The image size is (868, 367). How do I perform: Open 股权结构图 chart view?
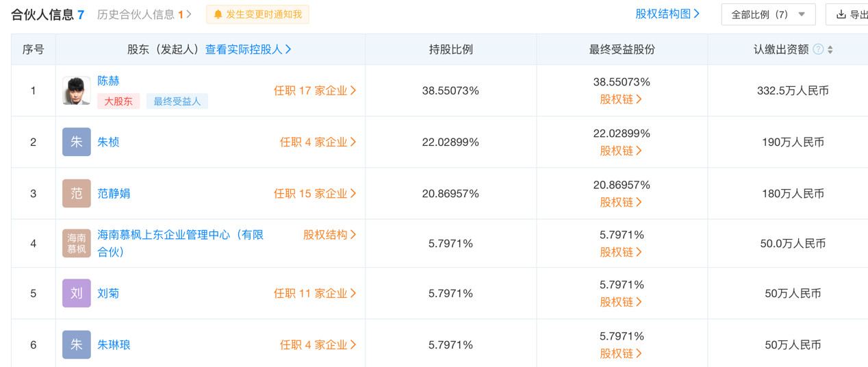[x=667, y=14]
